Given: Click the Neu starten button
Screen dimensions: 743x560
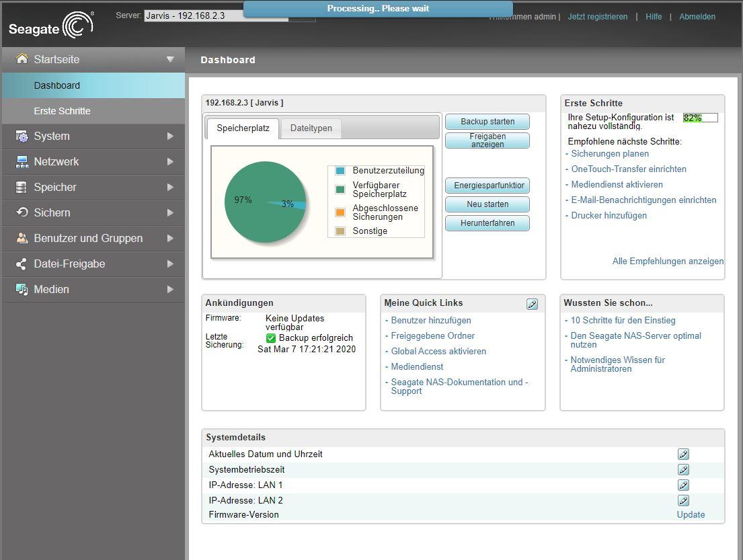Looking at the screenshot, I should [487, 204].
